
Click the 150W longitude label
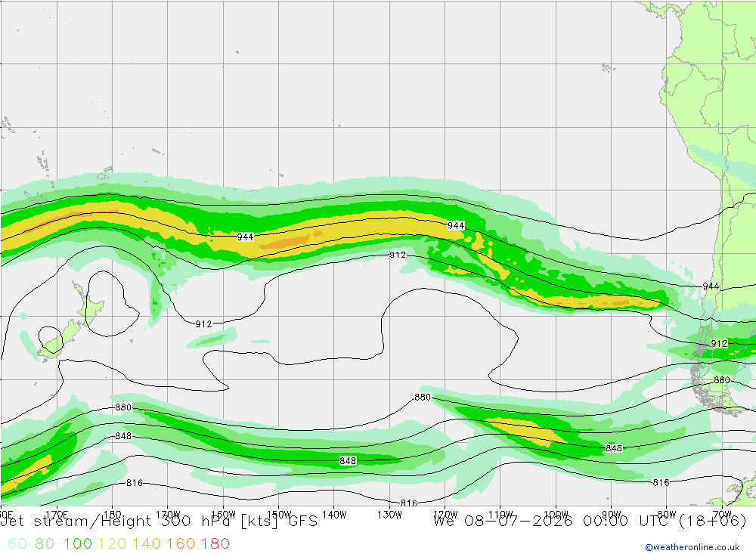(279, 515)
